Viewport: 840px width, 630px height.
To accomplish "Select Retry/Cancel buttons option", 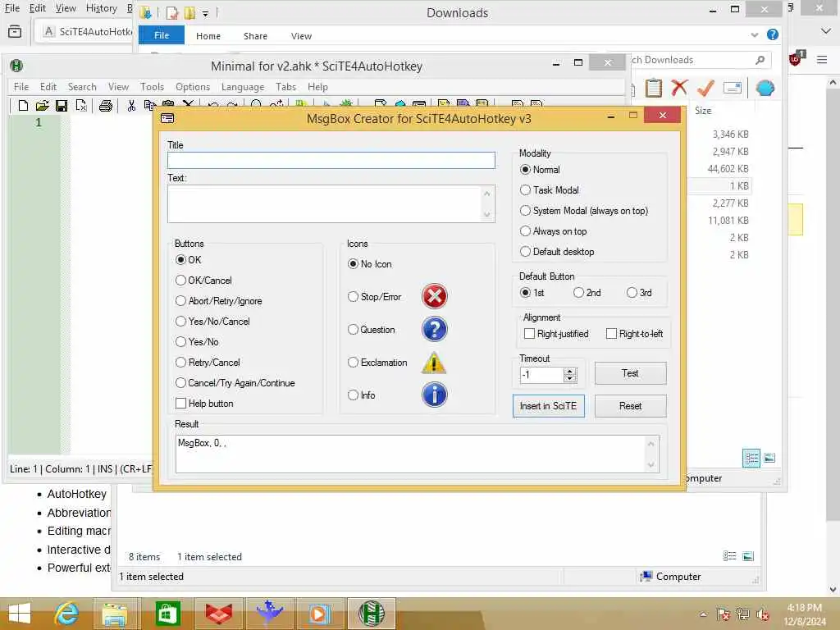I will click(208, 362).
